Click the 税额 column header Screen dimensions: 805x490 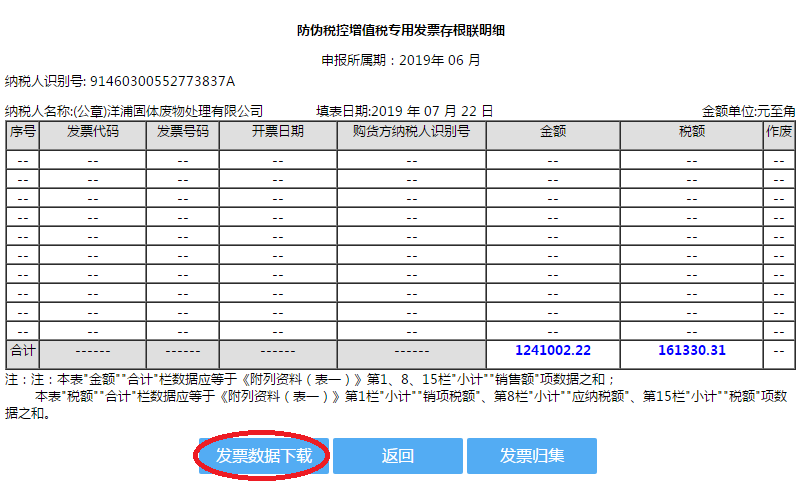tap(692, 136)
